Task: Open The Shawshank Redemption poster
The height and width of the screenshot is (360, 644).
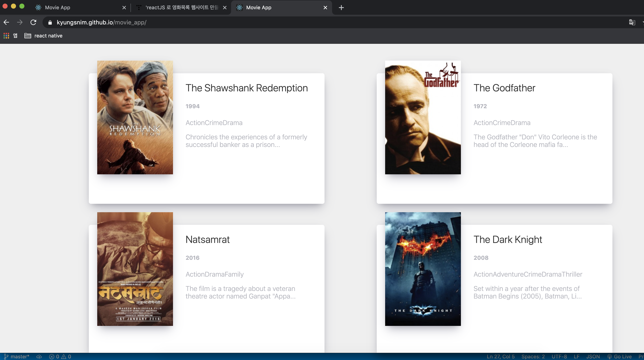Action: coord(135,117)
